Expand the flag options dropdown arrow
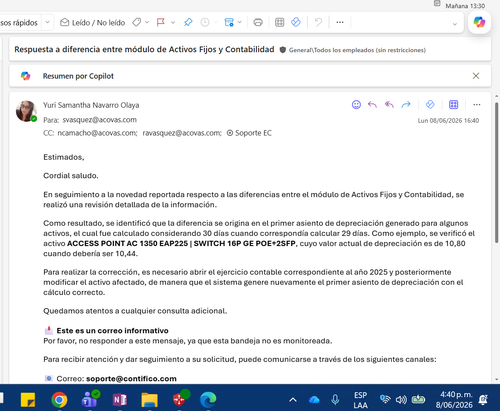This screenshot has height=411, width=500. (173, 22)
